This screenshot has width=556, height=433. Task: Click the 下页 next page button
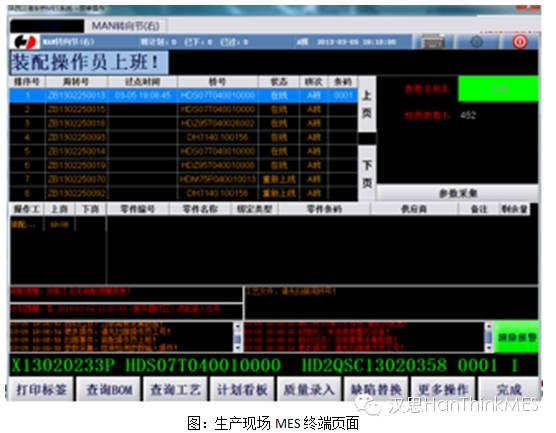[367, 173]
